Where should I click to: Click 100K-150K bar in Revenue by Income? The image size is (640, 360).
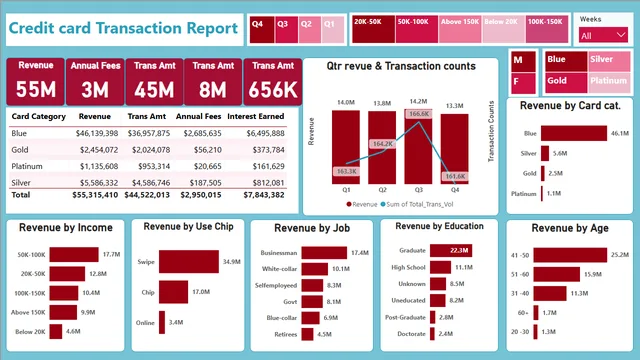click(x=64, y=293)
